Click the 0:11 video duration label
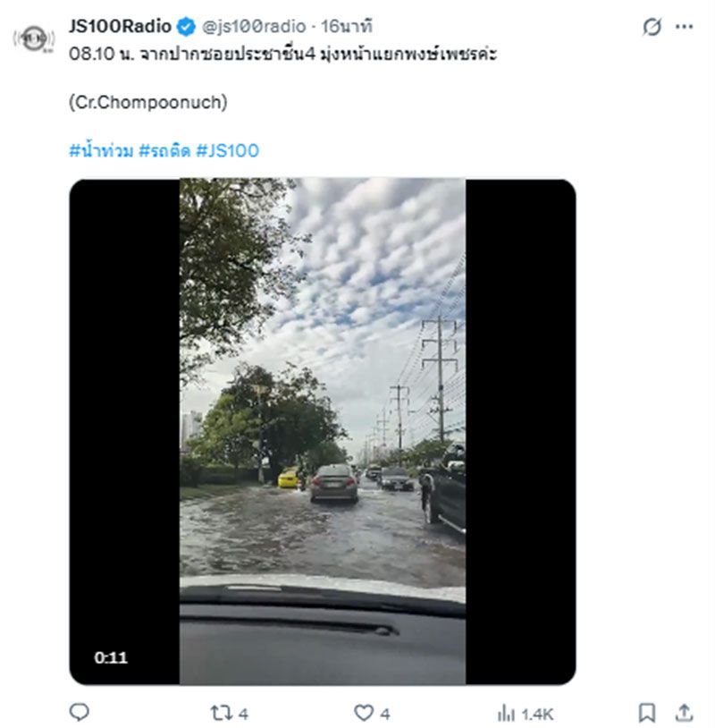The height and width of the screenshot is (728, 715). tap(111, 657)
